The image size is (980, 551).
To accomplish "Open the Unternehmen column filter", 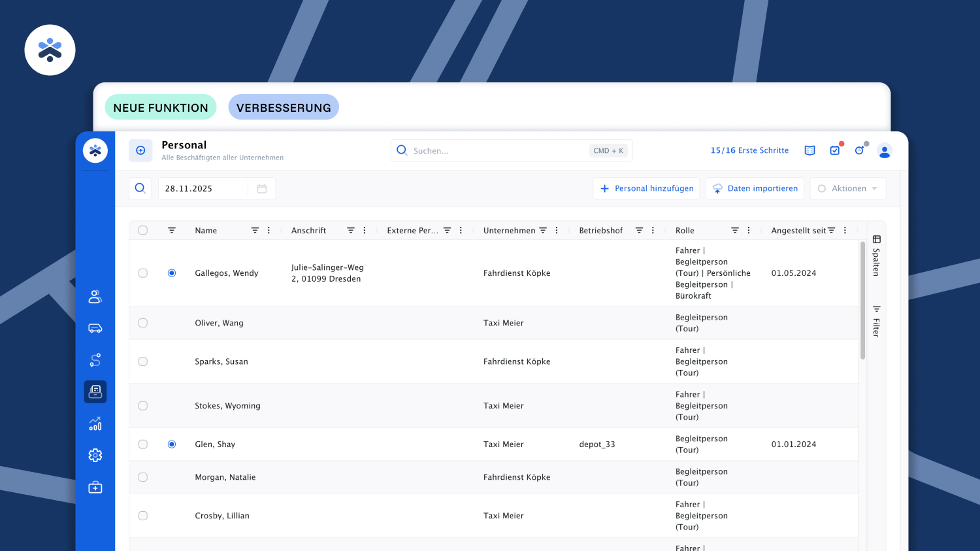I will click(543, 231).
